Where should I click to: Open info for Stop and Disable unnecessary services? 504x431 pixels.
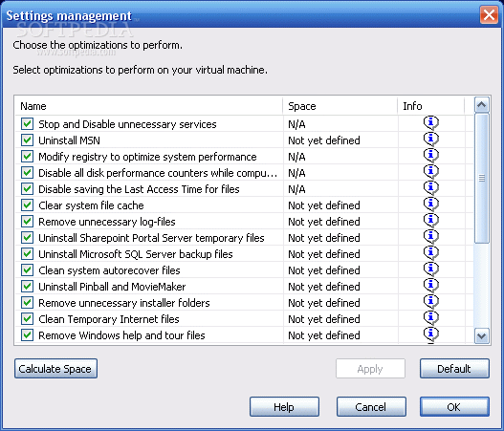click(430, 123)
